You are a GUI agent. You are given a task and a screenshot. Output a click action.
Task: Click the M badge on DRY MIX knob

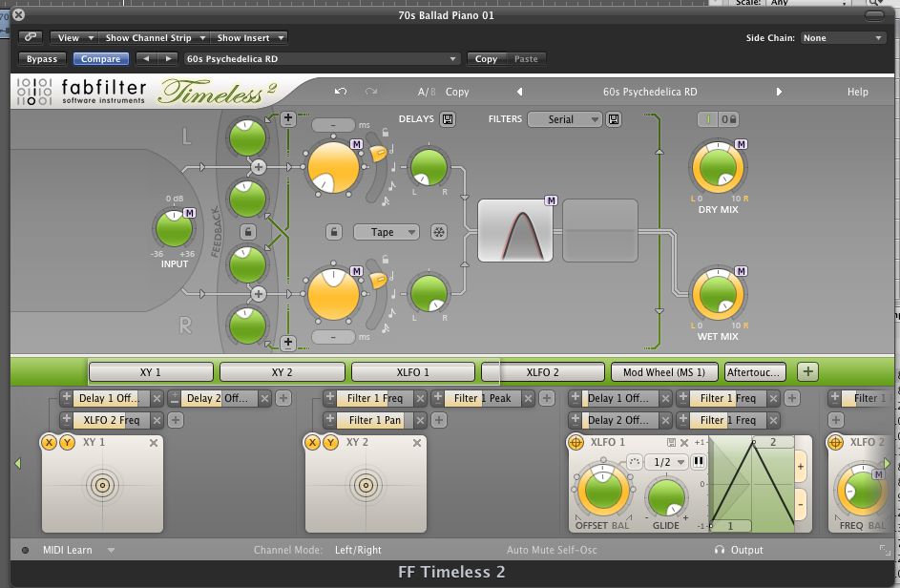pos(742,144)
